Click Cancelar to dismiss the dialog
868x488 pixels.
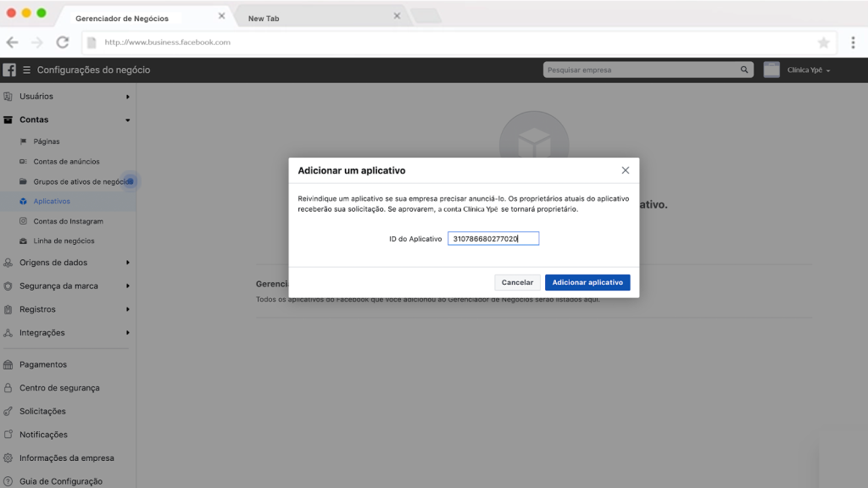coord(517,282)
